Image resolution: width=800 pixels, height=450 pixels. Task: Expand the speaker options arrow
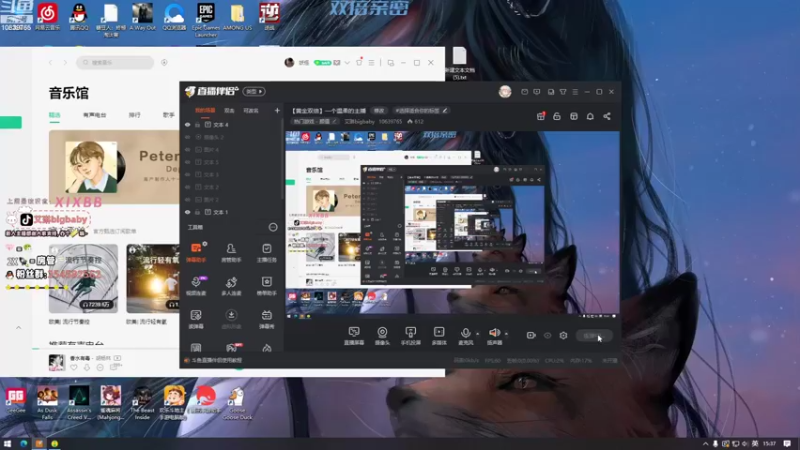point(506,334)
